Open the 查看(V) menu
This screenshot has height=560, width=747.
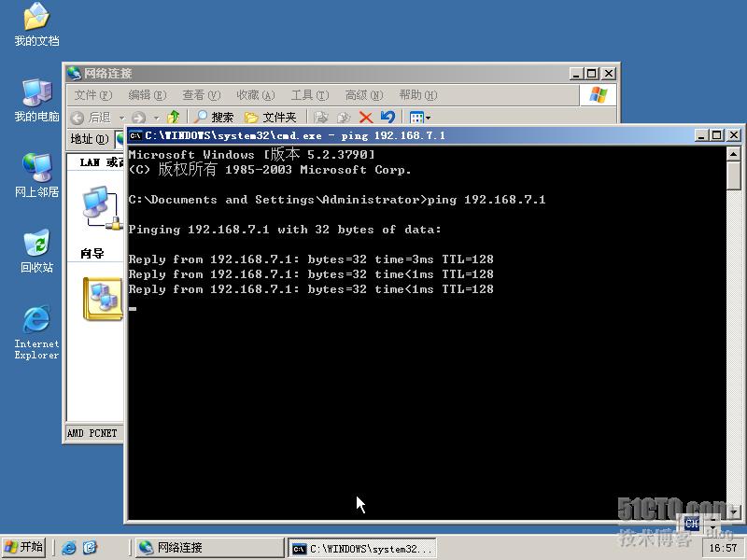click(201, 95)
